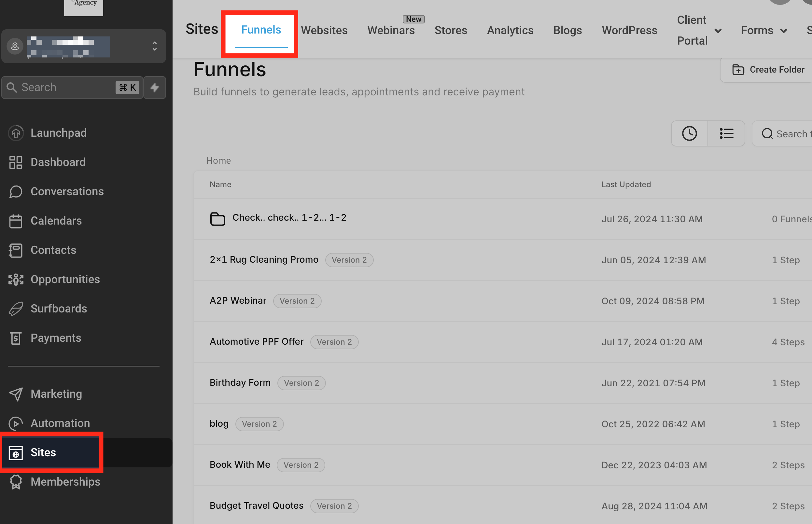Switch to recent view clock icon
Viewport: 812px width, 524px height.
(x=689, y=133)
